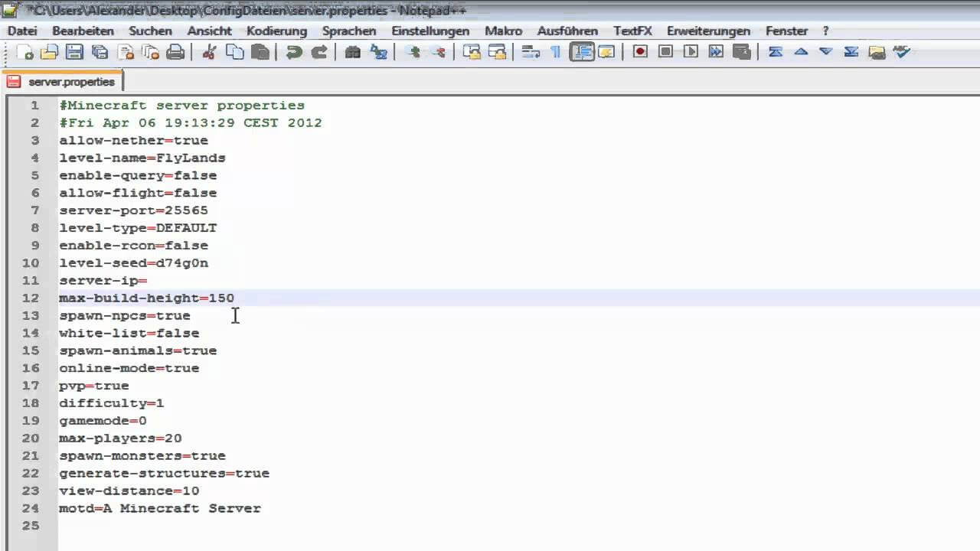Screen dimensions: 980x551
Task: Play back the recorded macro
Action: pos(691,52)
